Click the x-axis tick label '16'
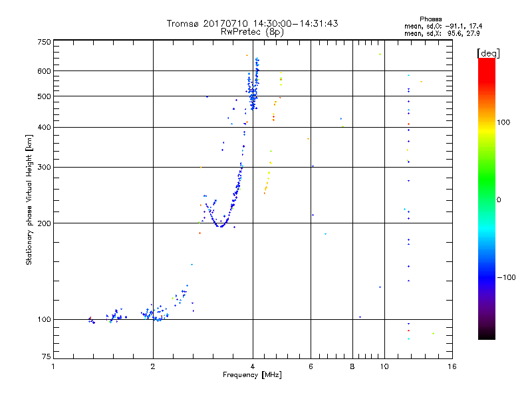 click(452, 366)
